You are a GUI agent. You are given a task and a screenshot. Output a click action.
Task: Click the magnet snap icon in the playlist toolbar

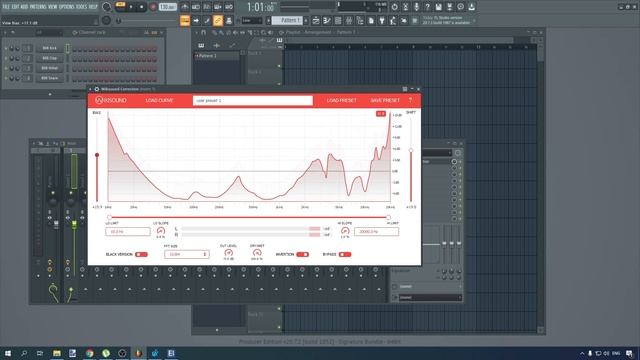point(204,33)
